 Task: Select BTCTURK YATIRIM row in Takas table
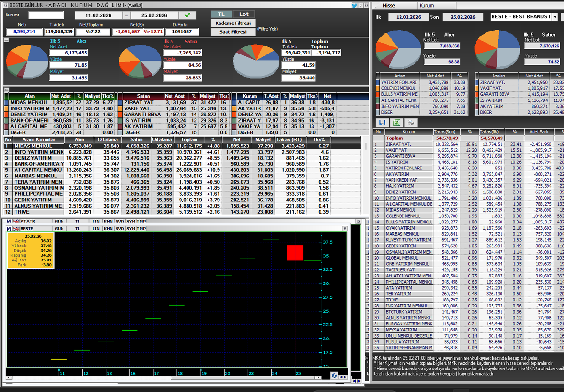pos(468,312)
